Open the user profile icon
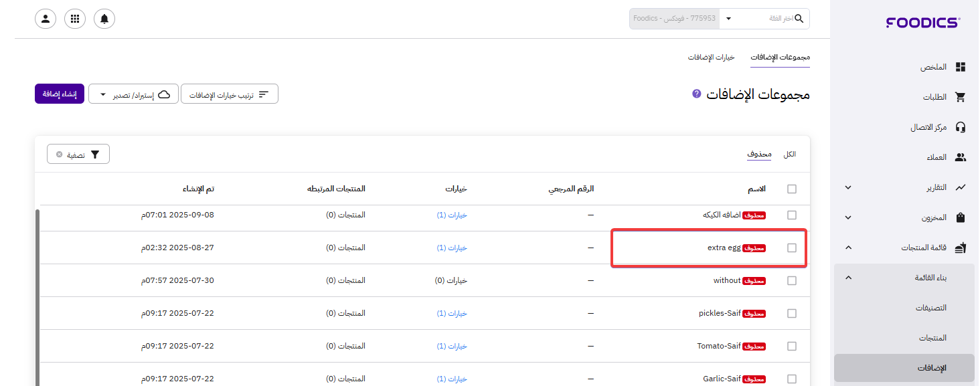The image size is (980, 386). (46, 19)
